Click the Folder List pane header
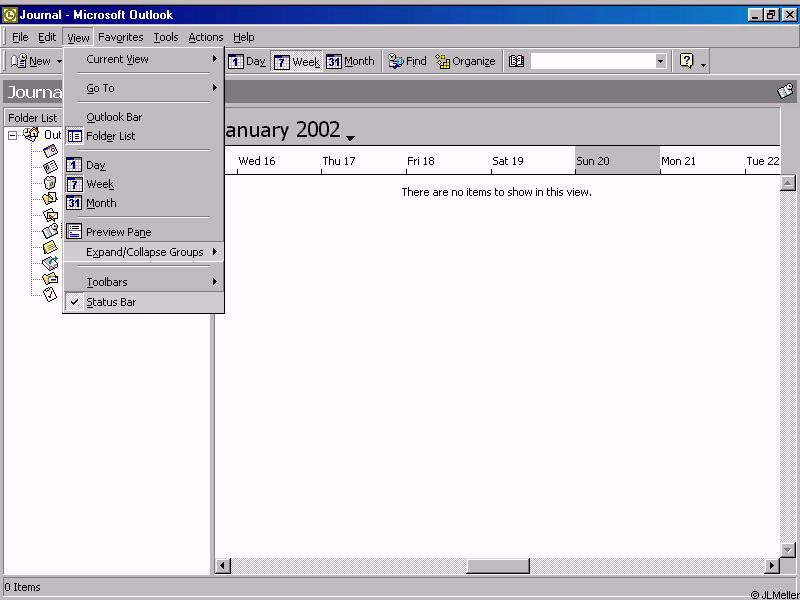 [x=34, y=118]
